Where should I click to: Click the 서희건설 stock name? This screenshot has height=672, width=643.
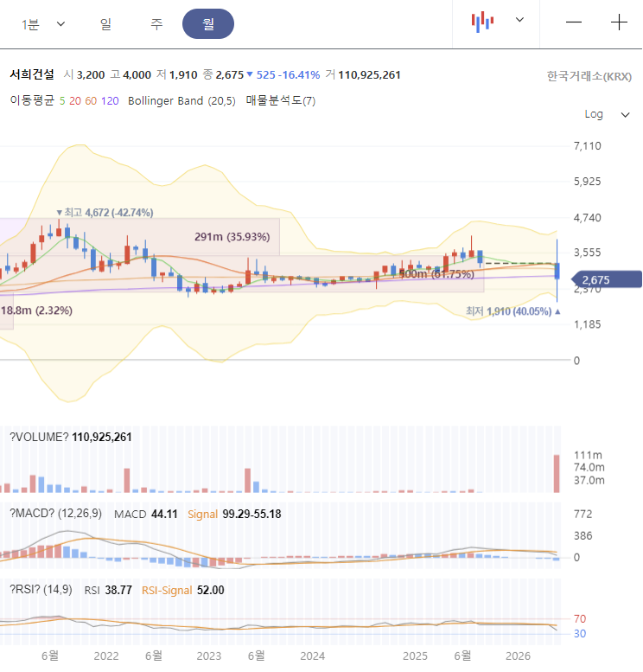[32, 74]
